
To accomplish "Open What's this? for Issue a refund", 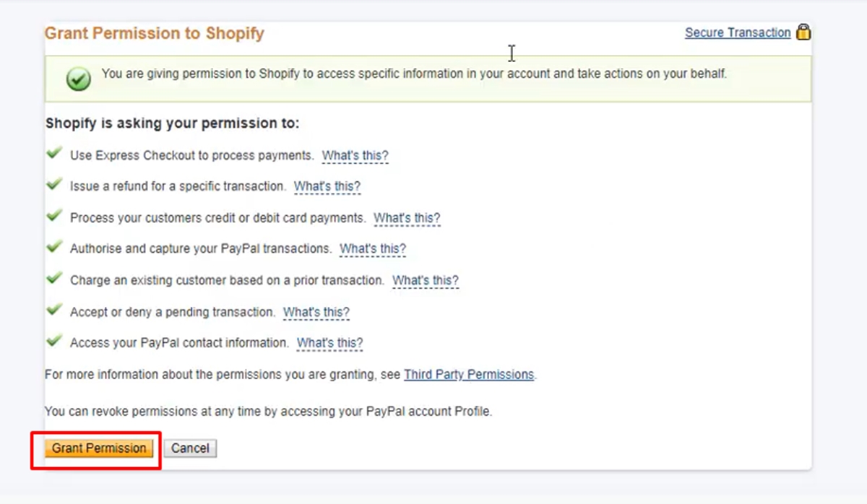I will coord(327,186).
